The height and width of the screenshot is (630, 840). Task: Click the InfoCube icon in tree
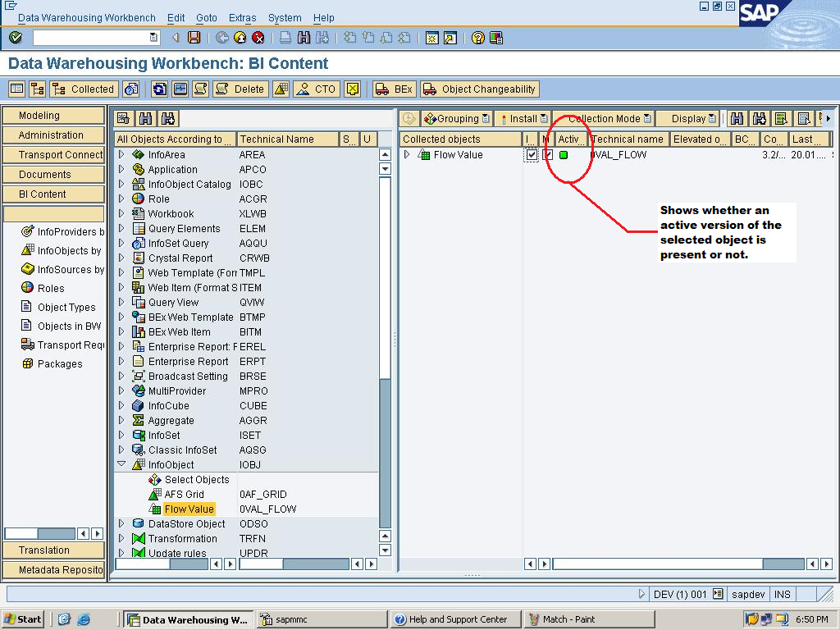(138, 405)
